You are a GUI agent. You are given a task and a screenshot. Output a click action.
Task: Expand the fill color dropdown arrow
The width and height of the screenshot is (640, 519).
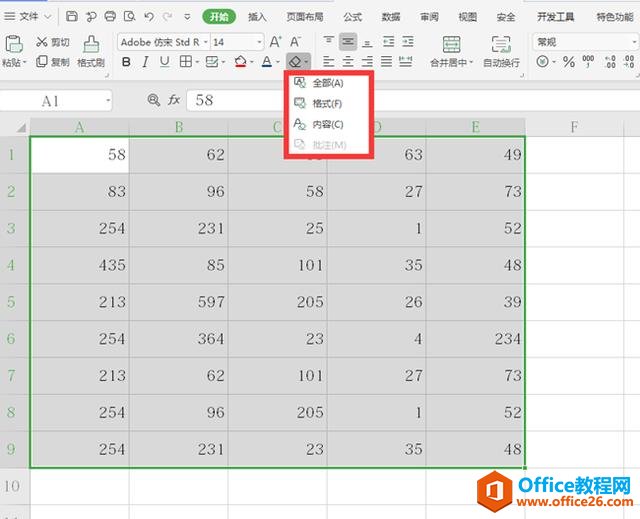coord(251,62)
